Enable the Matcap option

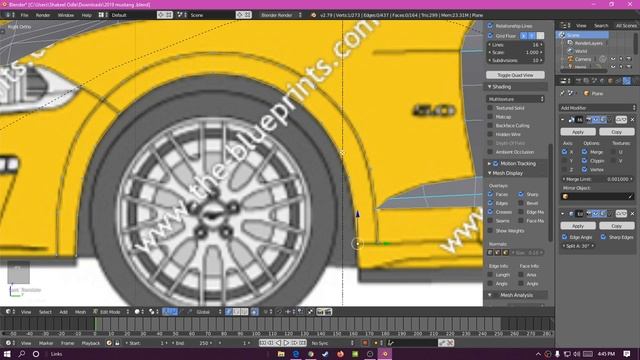tap(490, 117)
